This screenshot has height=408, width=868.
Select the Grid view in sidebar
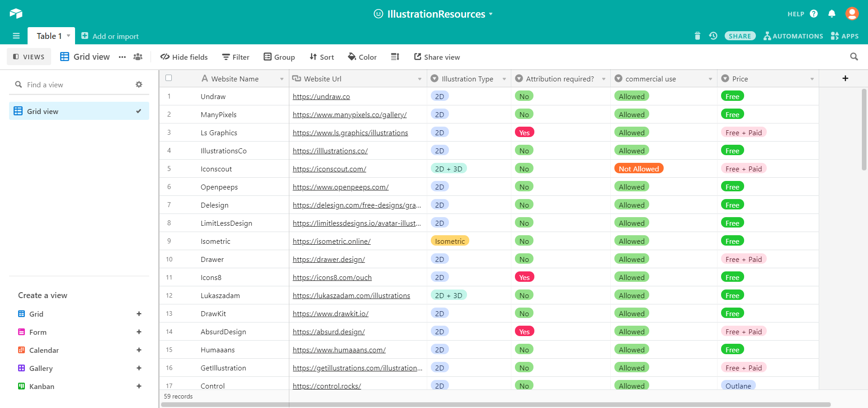point(79,111)
